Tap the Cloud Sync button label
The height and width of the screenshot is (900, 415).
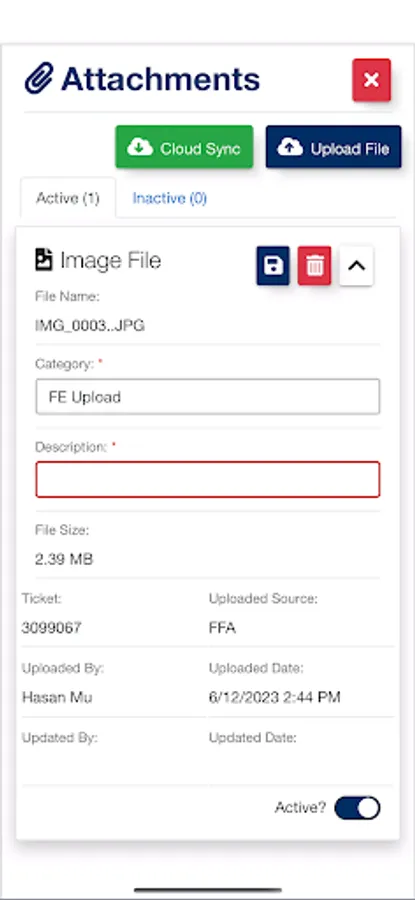click(x=200, y=149)
